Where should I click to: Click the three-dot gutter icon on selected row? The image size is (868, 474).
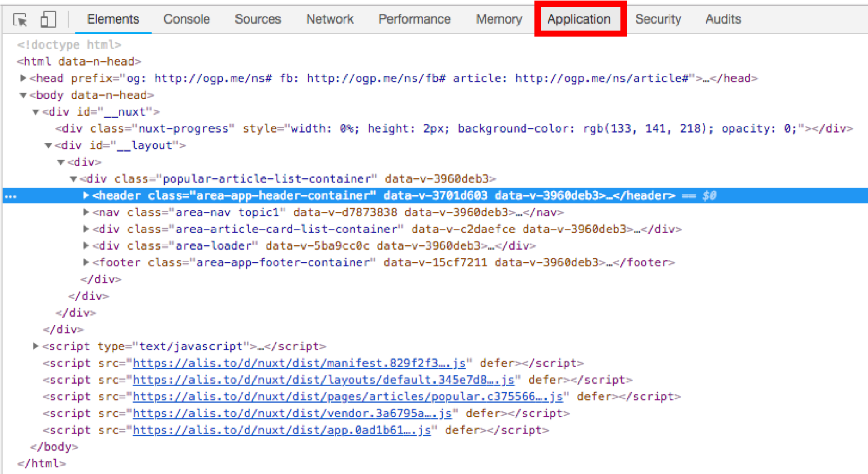[x=10, y=196]
